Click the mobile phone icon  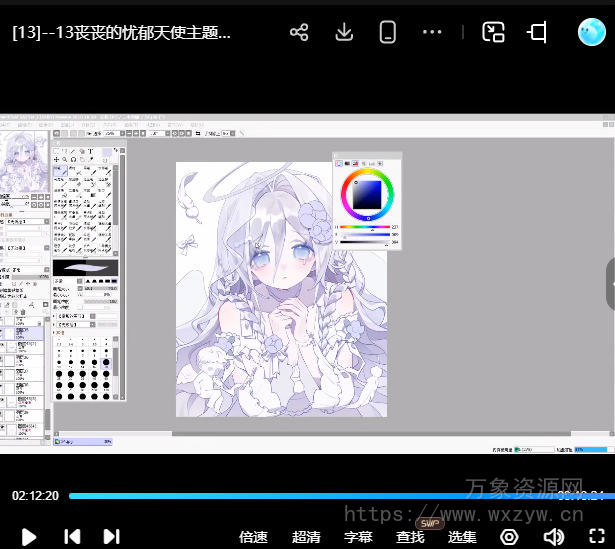(388, 32)
